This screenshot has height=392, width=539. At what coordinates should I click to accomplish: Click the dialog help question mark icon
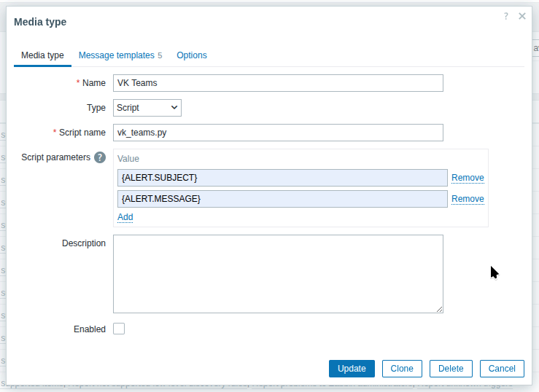505,16
